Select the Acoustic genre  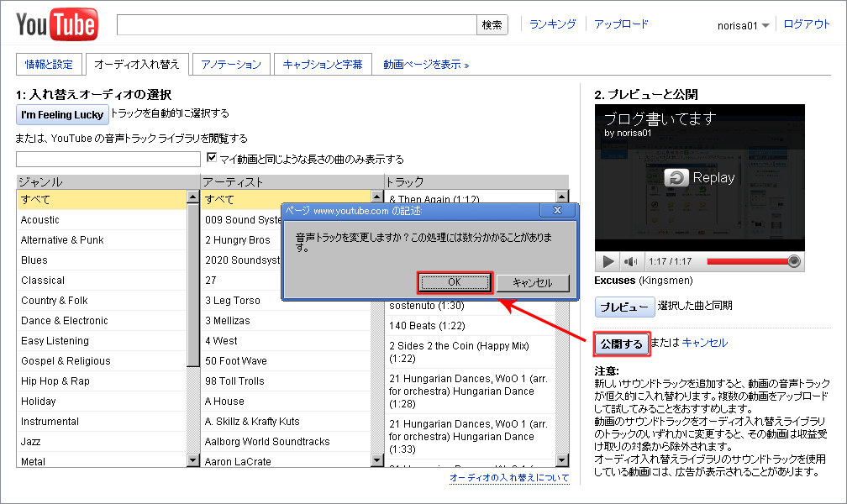coord(102,220)
